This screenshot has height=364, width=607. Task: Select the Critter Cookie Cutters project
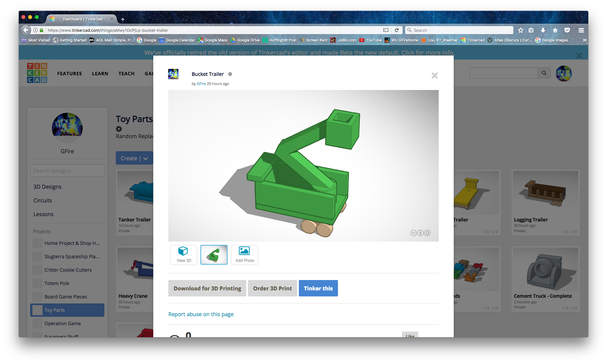click(67, 270)
